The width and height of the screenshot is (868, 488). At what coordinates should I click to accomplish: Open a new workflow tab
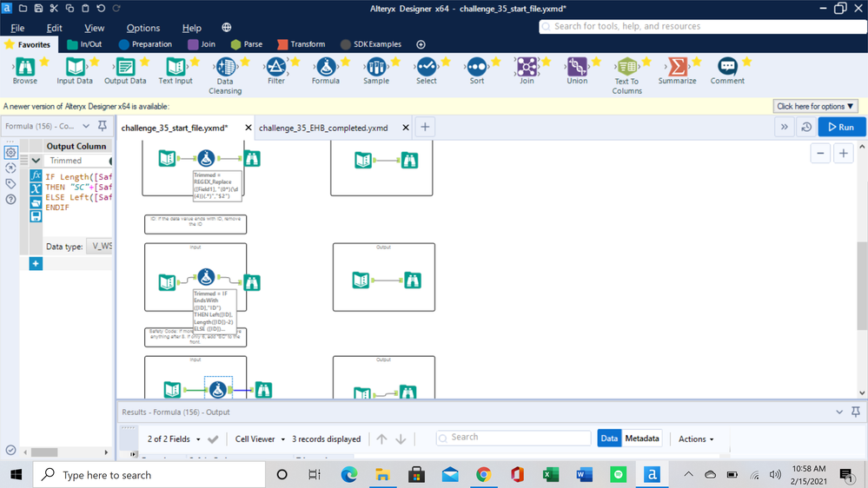(x=425, y=128)
